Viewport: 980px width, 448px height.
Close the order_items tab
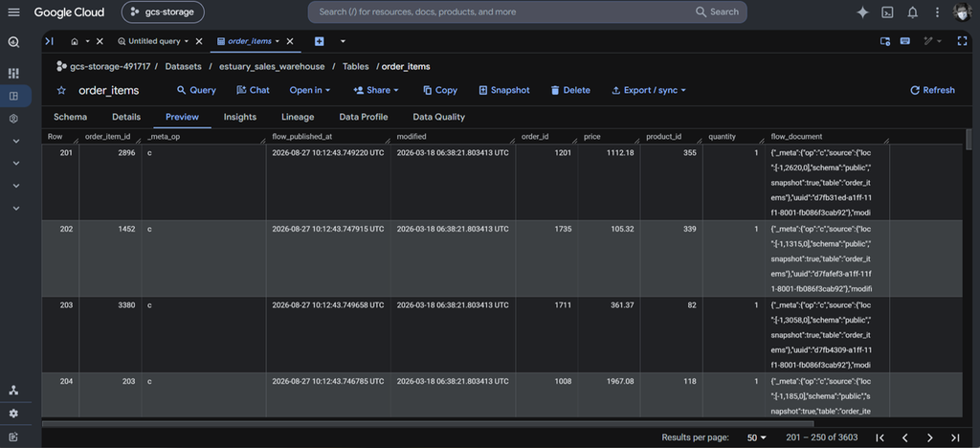tap(289, 41)
